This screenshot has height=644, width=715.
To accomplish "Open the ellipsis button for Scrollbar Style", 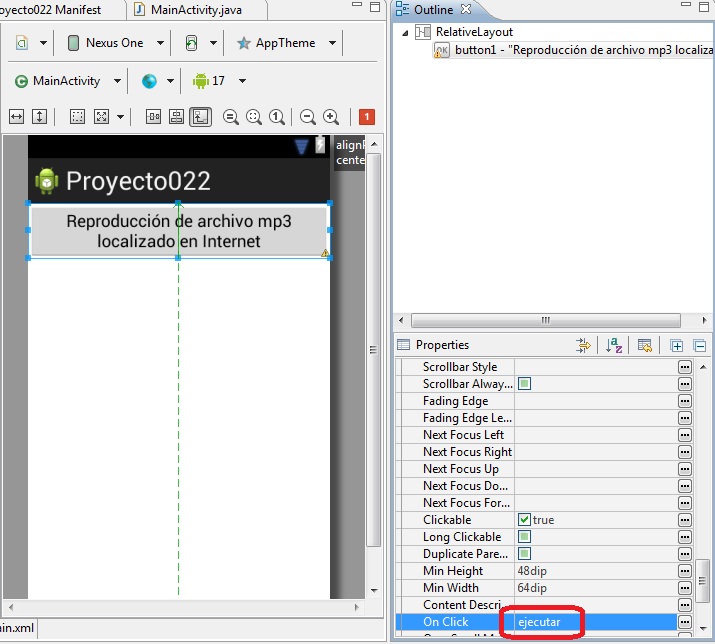I will (684, 367).
